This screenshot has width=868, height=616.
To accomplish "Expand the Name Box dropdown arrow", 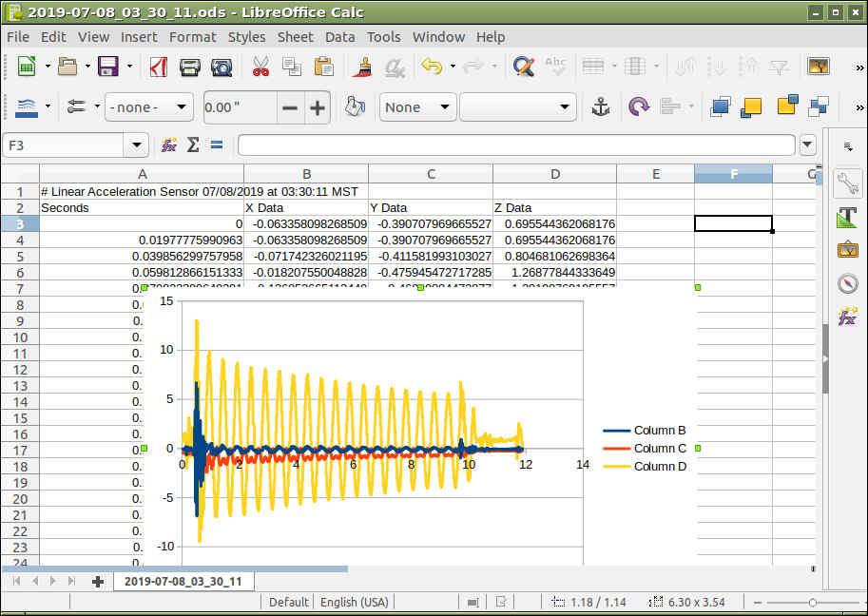I will point(138,145).
